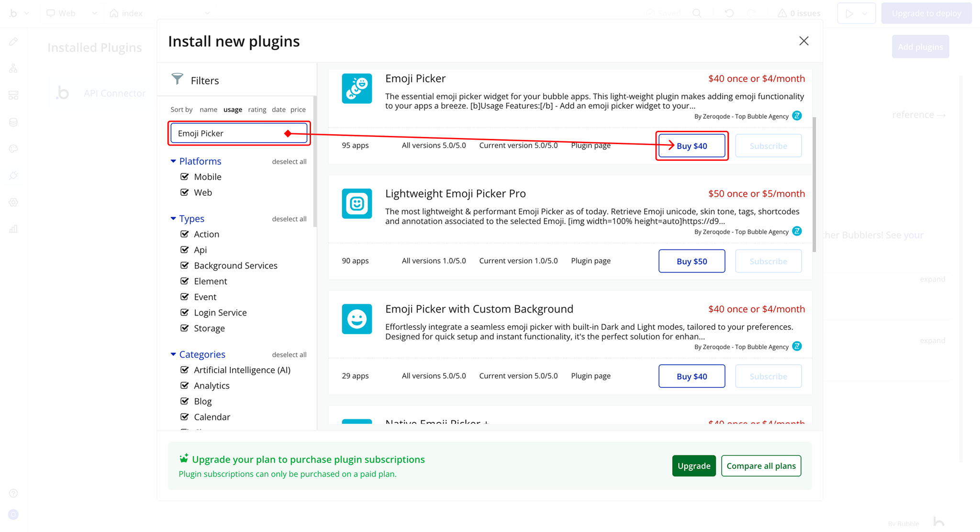This screenshot has width=980, height=532.
Task: Close the Install new plugins dialog
Action: (803, 41)
